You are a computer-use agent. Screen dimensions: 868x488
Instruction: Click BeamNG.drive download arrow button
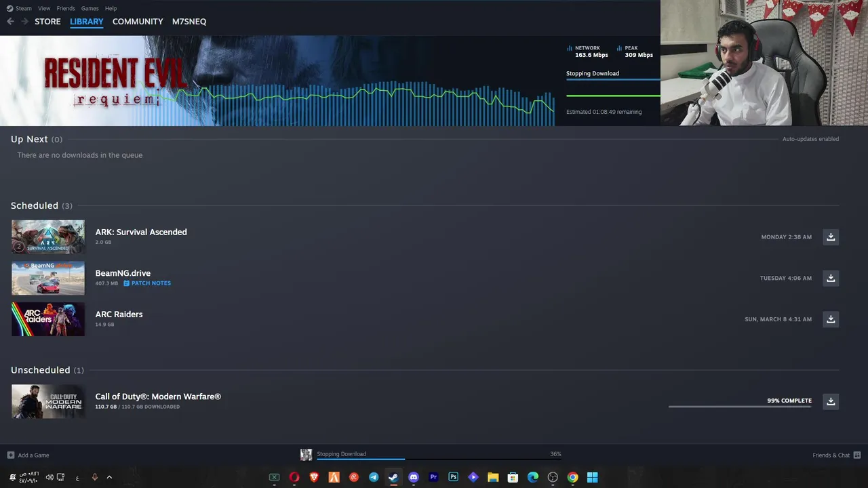tap(831, 278)
